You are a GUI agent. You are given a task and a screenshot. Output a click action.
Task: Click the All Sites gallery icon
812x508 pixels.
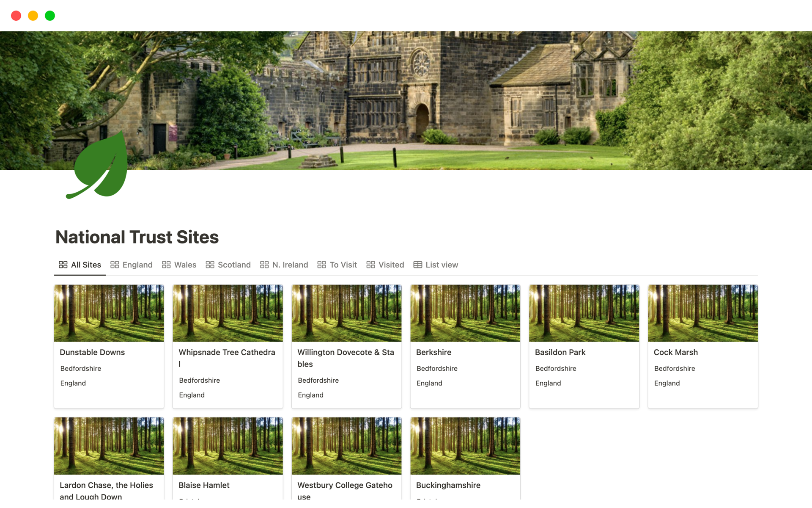coord(63,265)
